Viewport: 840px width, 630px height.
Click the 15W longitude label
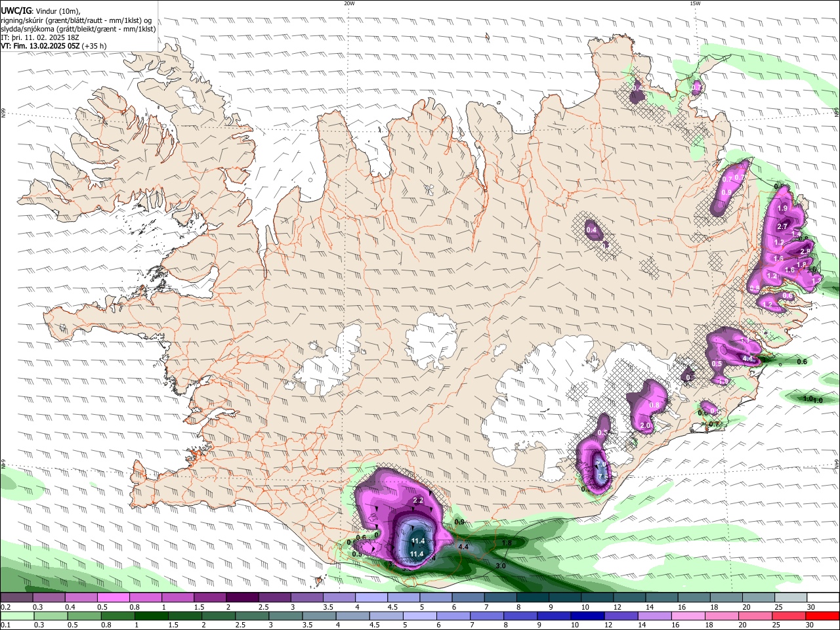click(x=695, y=3)
